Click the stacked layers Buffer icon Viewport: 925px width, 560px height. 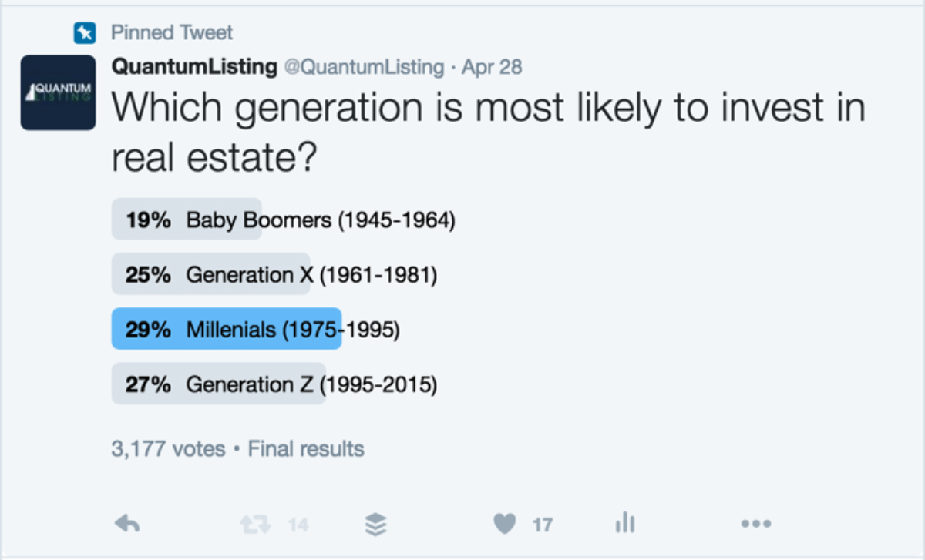click(x=375, y=525)
